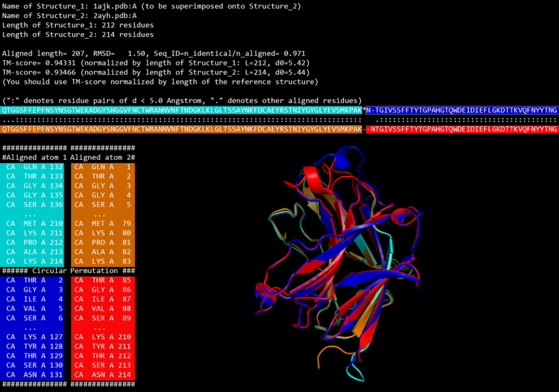Click the 'Circular Permutation' section header
The image size is (559, 392).
pos(68,270)
